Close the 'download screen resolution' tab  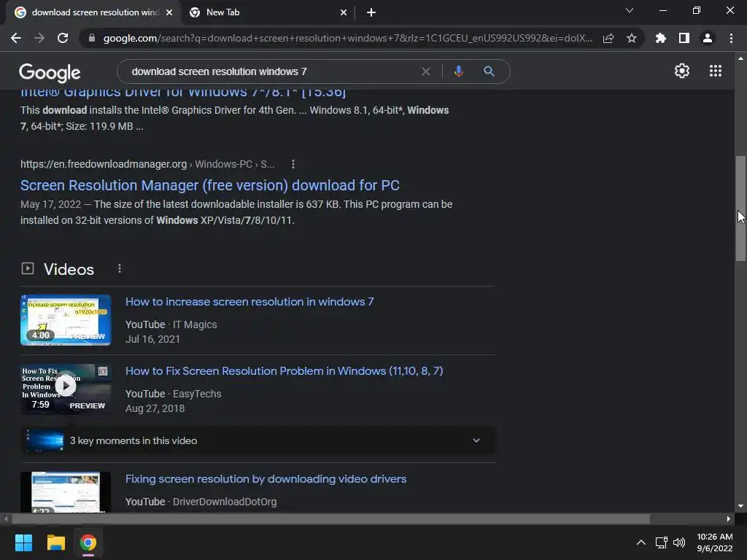coord(169,12)
